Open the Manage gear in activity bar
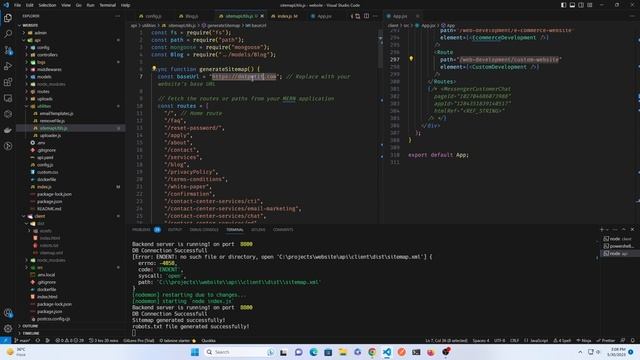The width and height of the screenshot is (640, 360). [8, 329]
